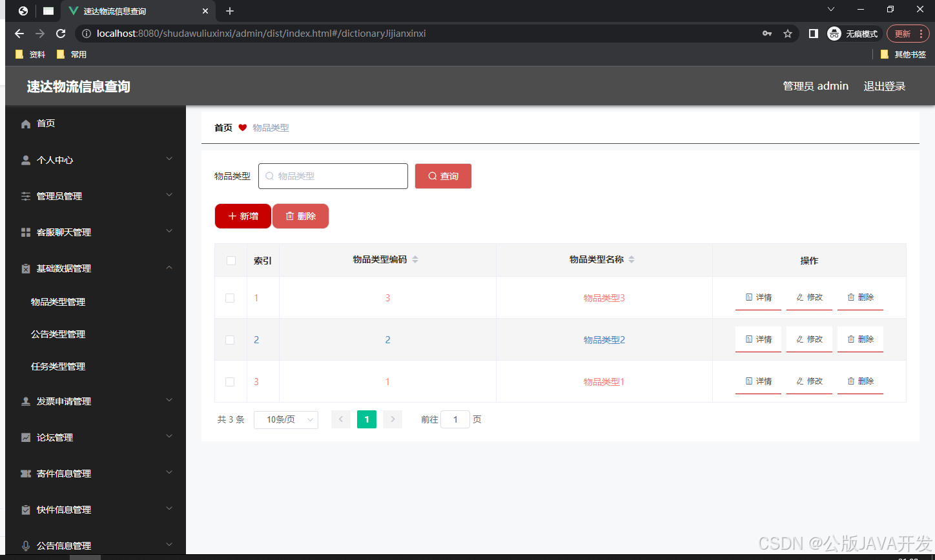The image size is (935, 560).
Task: Sort by 物品类型编码 column sort arrows
Action: (415, 259)
